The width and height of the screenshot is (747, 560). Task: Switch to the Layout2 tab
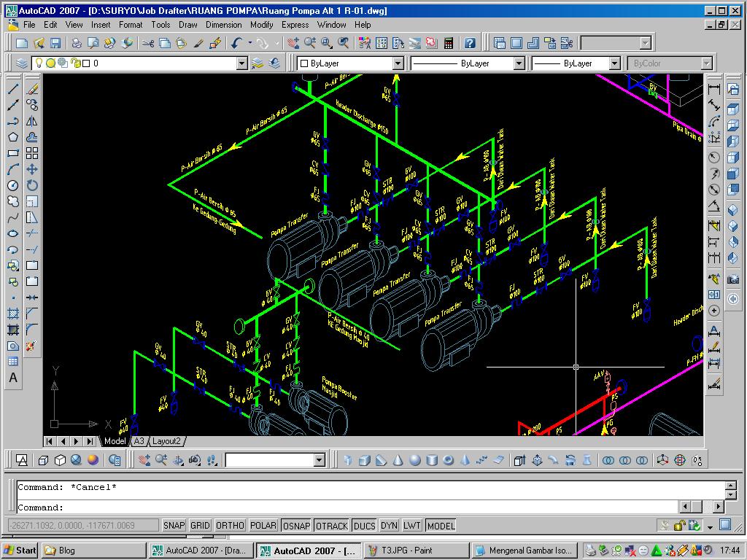(x=167, y=440)
